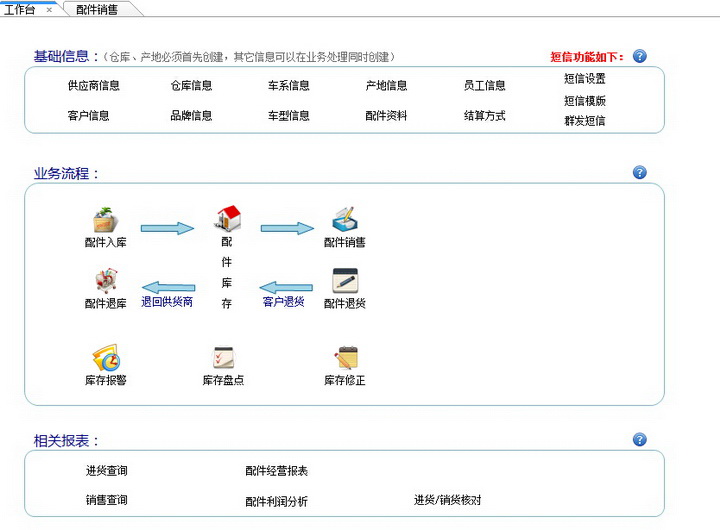Click arrow from 配件入库 to 配件库存
Image resolution: width=720 pixels, height=530 pixels.
tap(167, 228)
